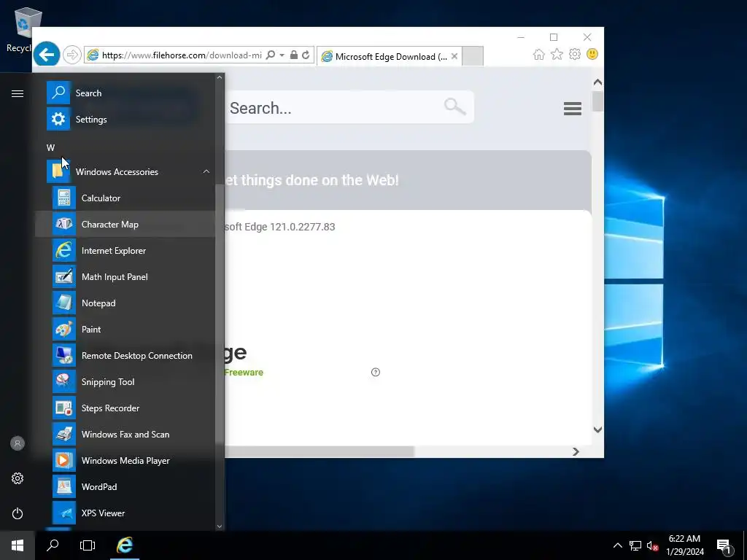Open Internet Explorer in the Start menu list

125,251
